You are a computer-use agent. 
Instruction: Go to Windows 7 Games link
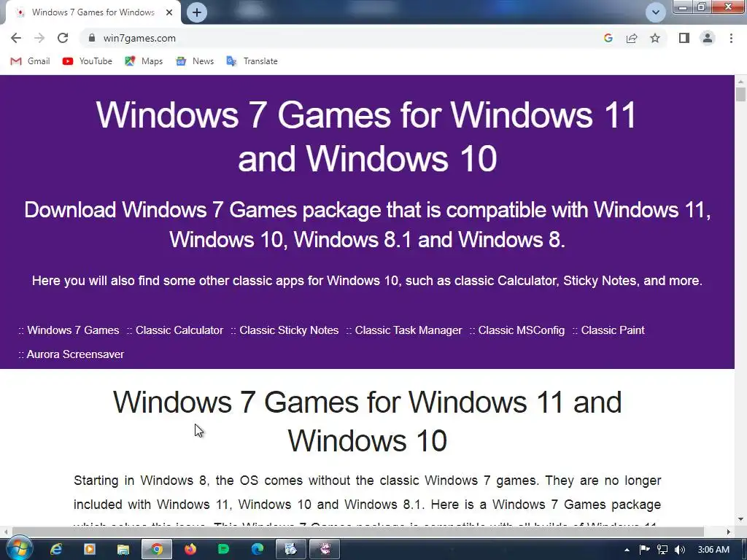point(73,330)
